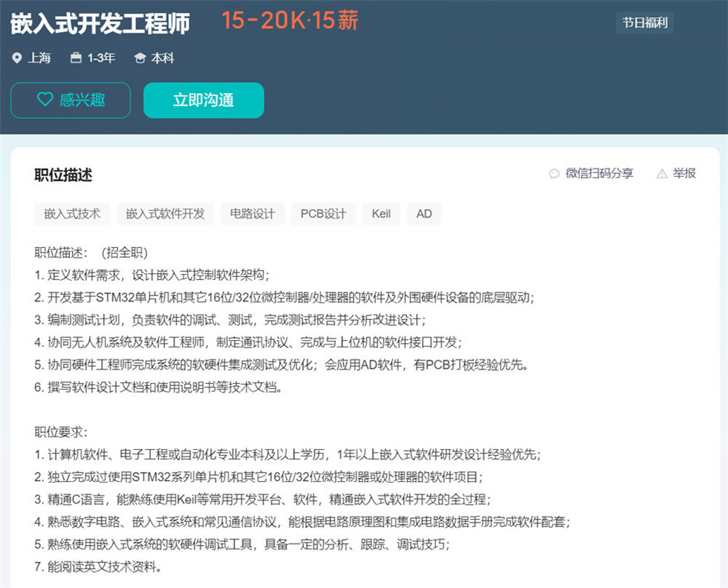
Task: Click the salary text 15-20K·15薪
Action: tap(290, 21)
